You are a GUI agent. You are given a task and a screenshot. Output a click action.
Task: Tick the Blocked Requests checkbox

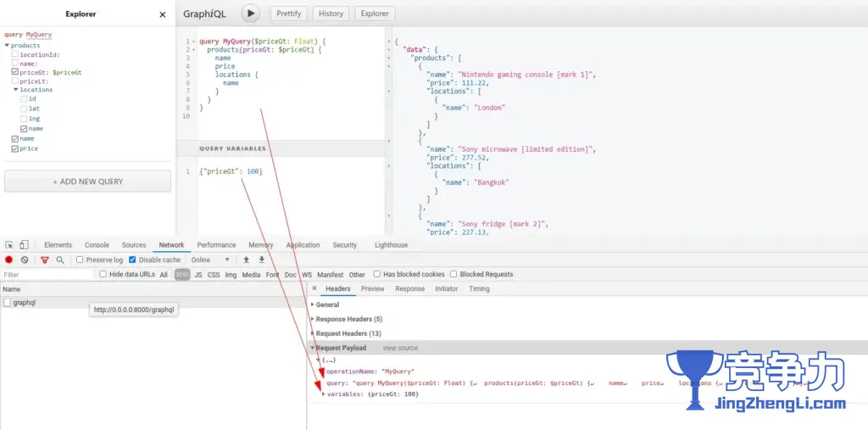[453, 274]
